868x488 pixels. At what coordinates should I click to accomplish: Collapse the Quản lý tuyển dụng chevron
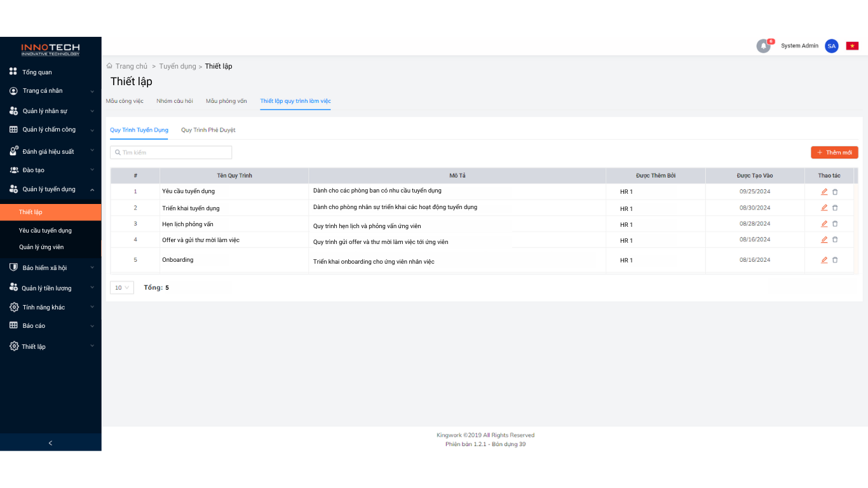[x=92, y=189]
